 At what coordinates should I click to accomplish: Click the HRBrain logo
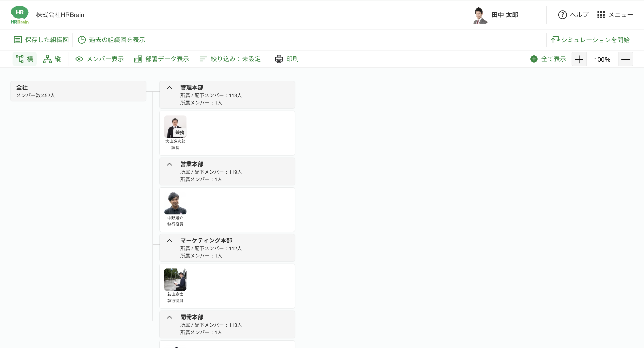[x=19, y=15]
